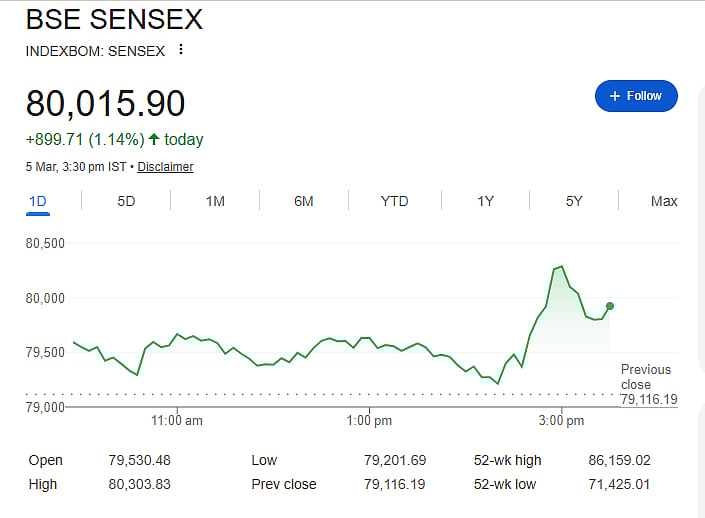Open the three-dot more options menu

[180, 49]
